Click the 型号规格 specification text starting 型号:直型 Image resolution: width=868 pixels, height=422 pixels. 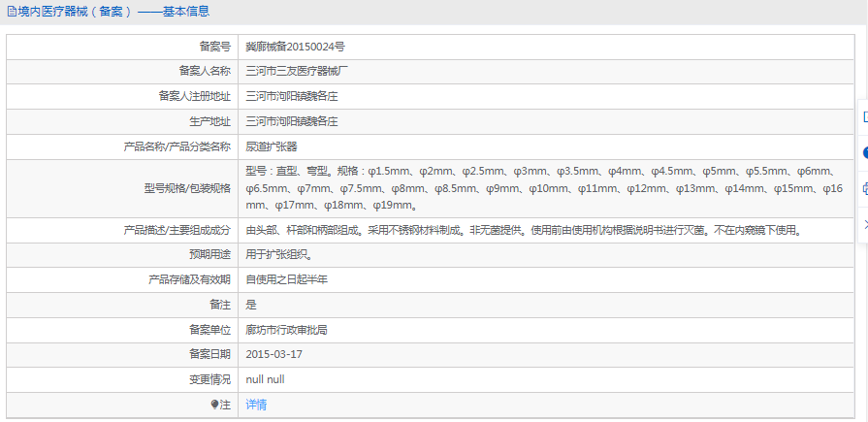click(x=545, y=189)
